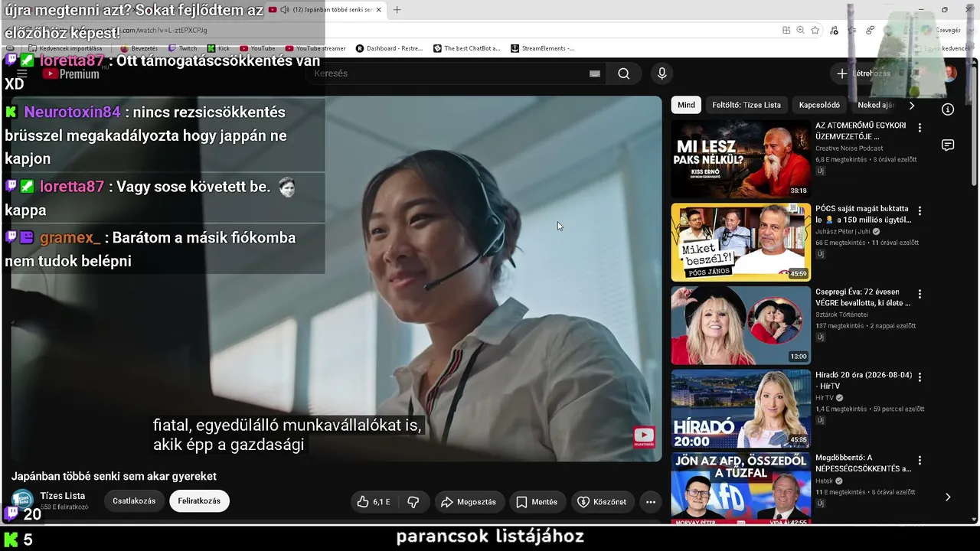The image size is (980, 551).
Task: Click the Tízes Lista channel name
Action: (x=63, y=496)
